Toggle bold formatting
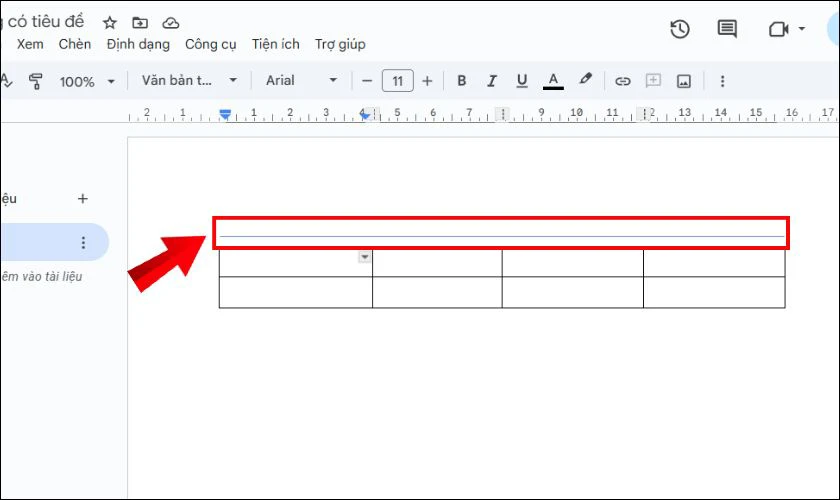Viewport: 840px width, 500px height. click(x=461, y=81)
